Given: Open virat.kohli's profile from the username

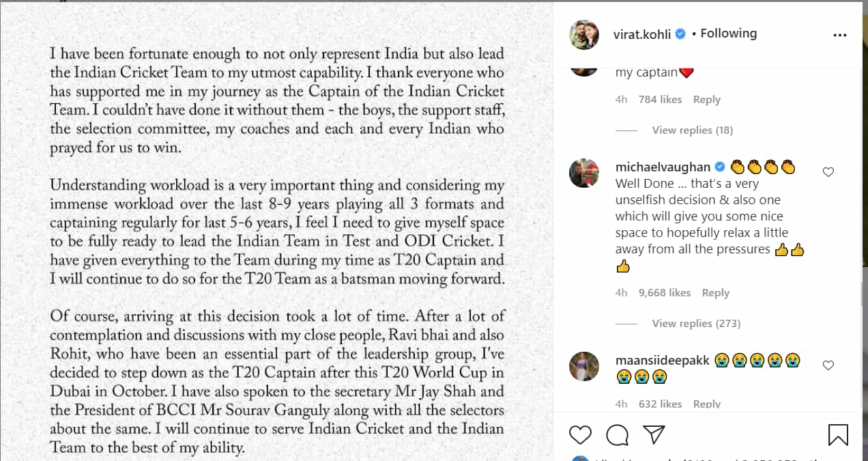Looking at the screenshot, I should point(642,32).
